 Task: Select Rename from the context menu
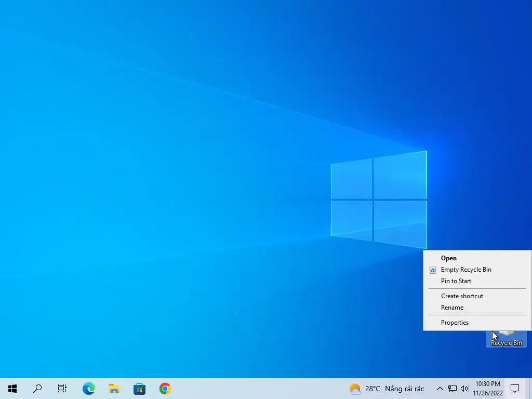(x=477, y=308)
